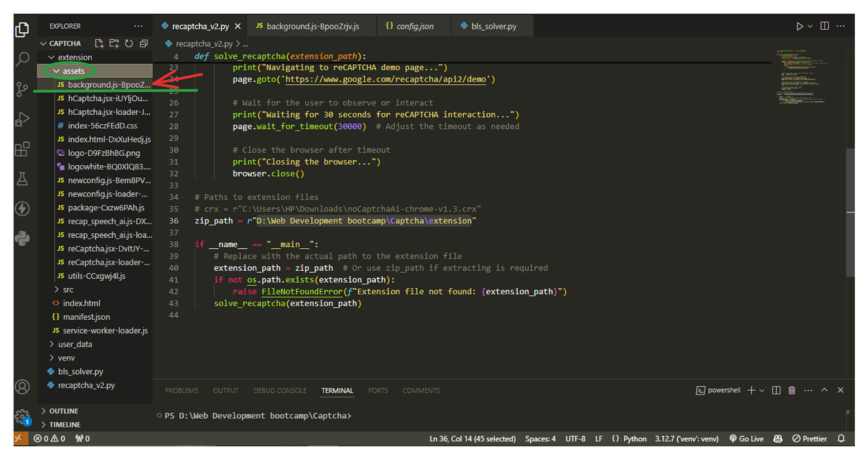Toggle Go Live server in status bar
The width and height of the screenshot is (868, 460).
tap(746, 439)
